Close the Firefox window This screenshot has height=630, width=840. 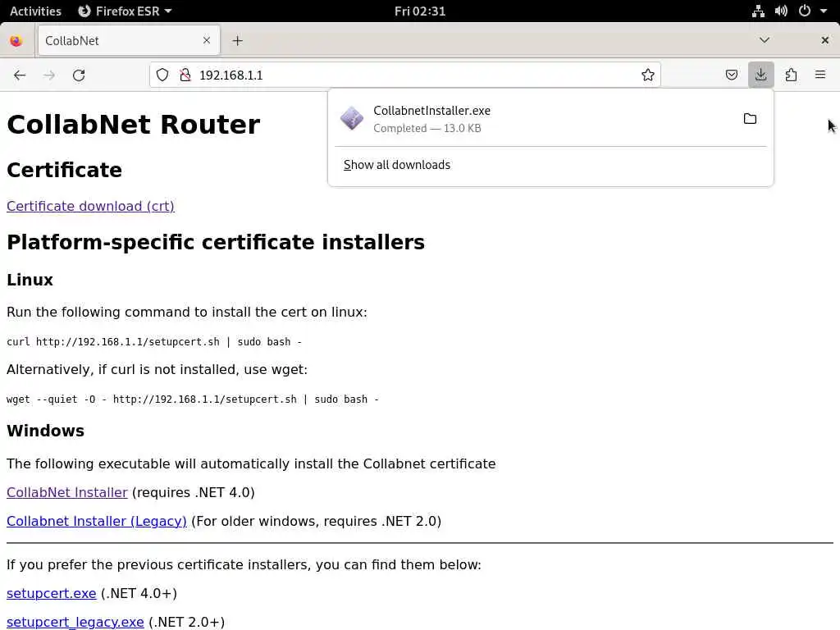(825, 40)
